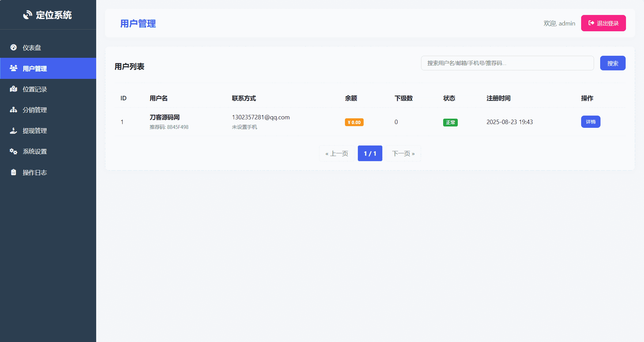
Task: Click the 提现管理 hand-holding icon
Action: point(14,131)
